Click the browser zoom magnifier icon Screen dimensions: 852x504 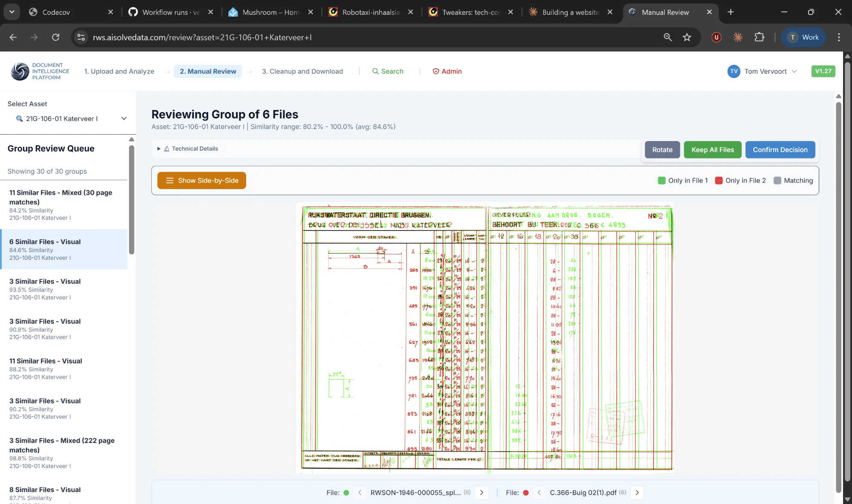tap(668, 37)
